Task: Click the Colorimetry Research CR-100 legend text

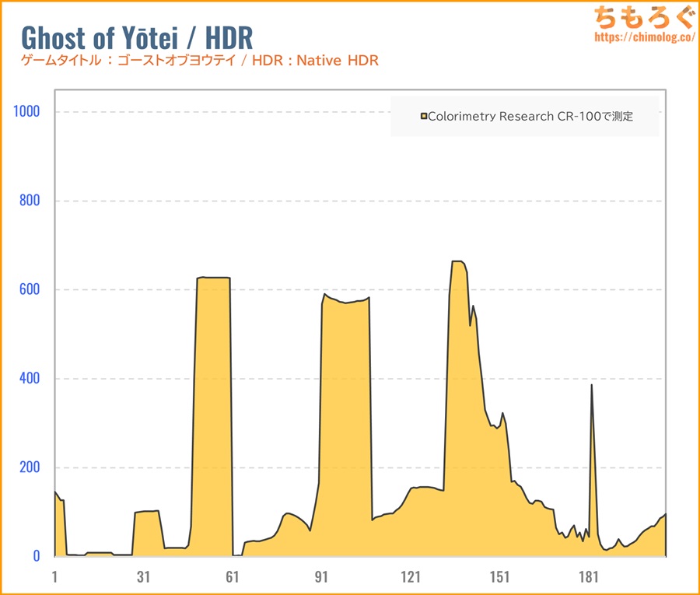Action: (531, 117)
